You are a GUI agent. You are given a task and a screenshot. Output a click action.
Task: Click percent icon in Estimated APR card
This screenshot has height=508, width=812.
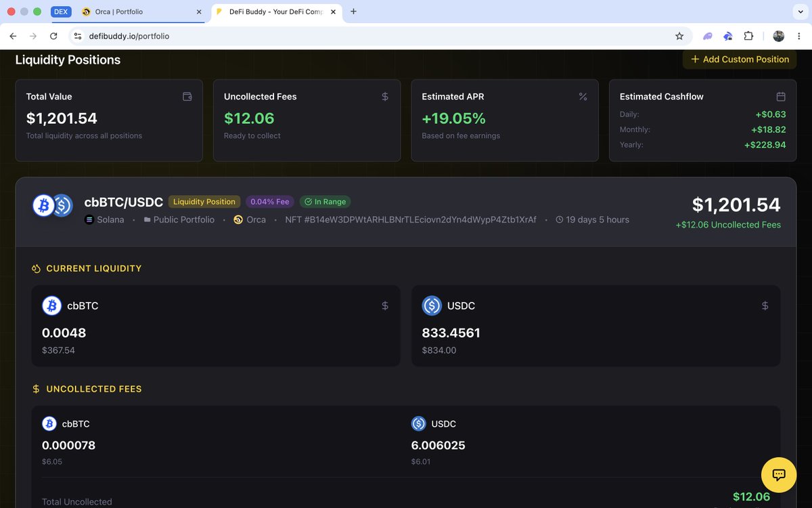coord(583,97)
